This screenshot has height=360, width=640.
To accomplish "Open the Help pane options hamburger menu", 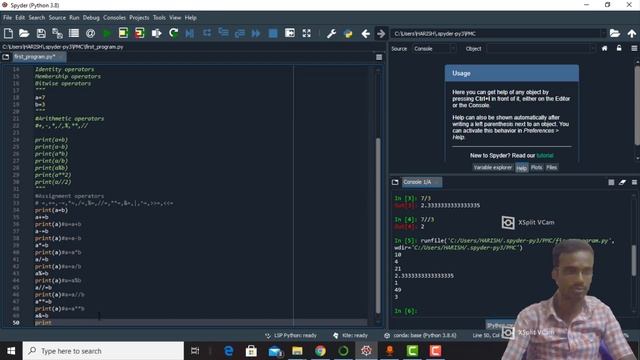I will [634, 49].
